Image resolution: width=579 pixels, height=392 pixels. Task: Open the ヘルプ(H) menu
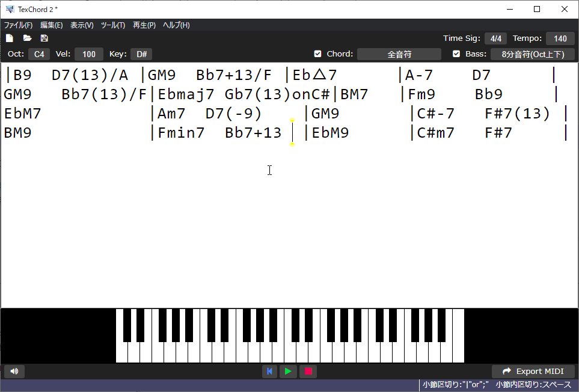pos(176,25)
